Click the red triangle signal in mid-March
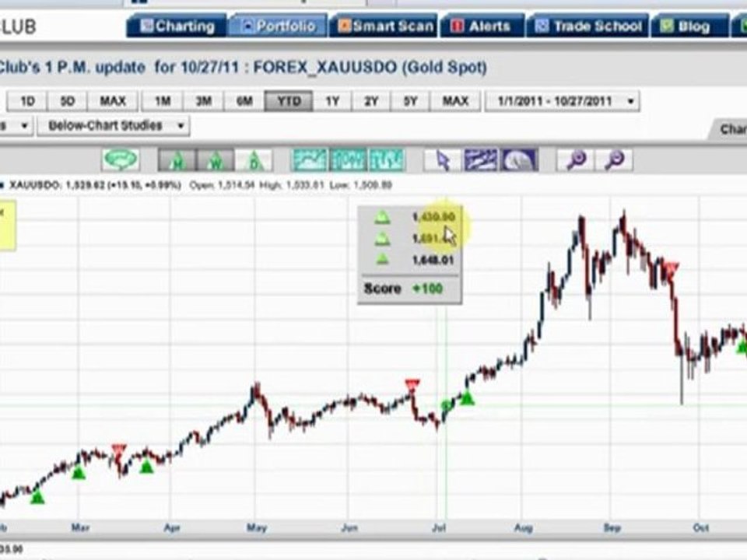 118,450
